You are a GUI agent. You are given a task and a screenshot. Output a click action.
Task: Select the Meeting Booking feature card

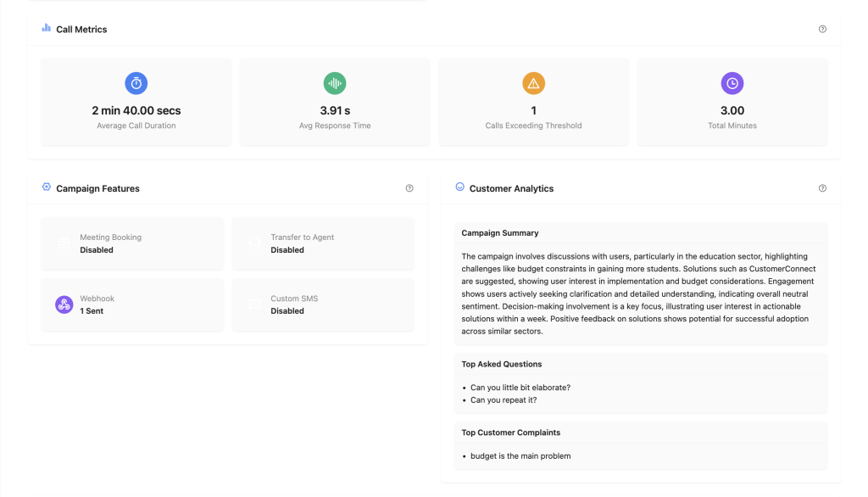[132, 243]
